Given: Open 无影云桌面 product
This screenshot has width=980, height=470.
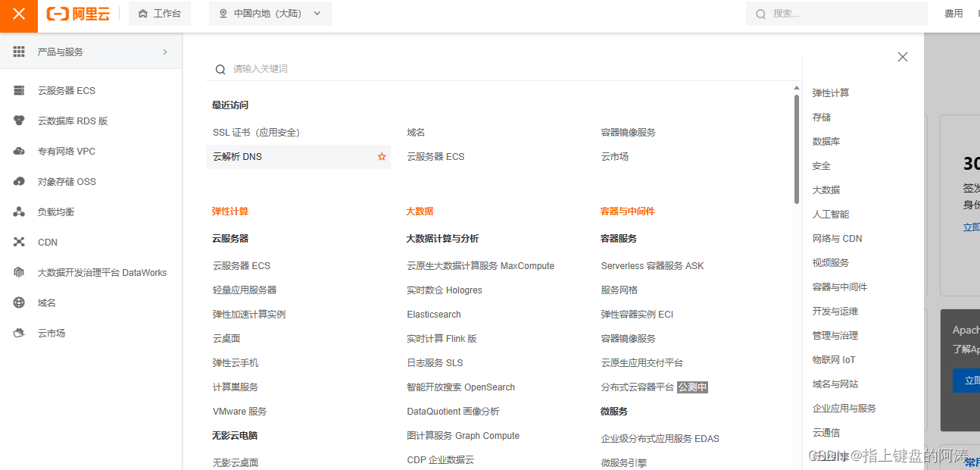Looking at the screenshot, I should click(236, 462).
